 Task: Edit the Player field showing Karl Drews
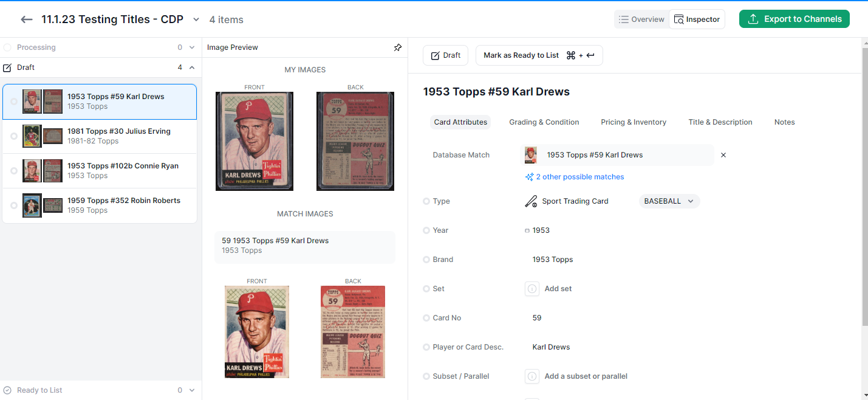[x=551, y=347]
